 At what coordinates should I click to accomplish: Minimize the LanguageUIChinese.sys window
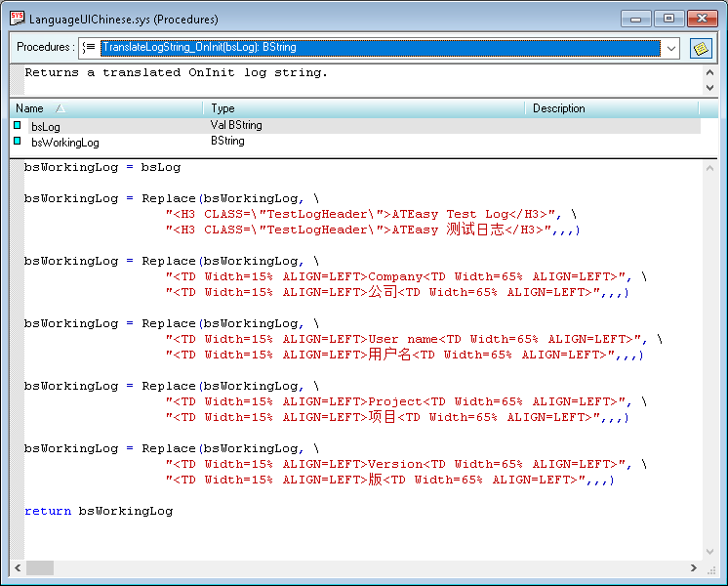(635, 19)
